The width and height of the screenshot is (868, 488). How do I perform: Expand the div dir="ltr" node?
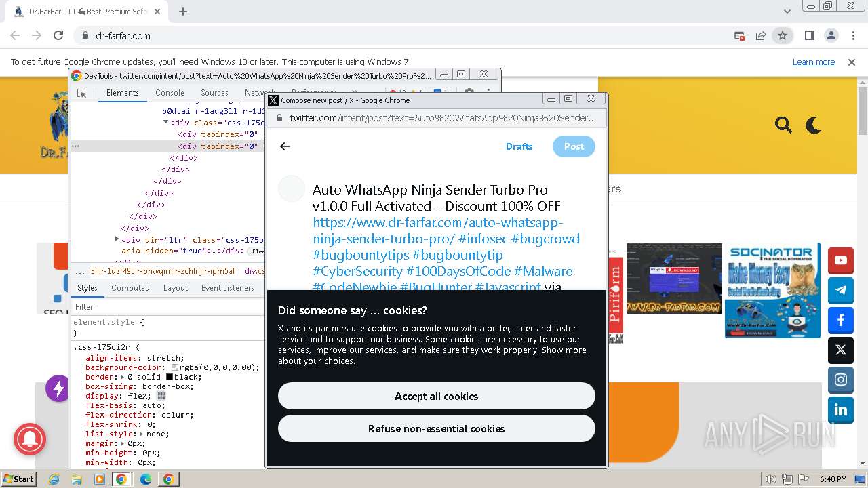117,239
